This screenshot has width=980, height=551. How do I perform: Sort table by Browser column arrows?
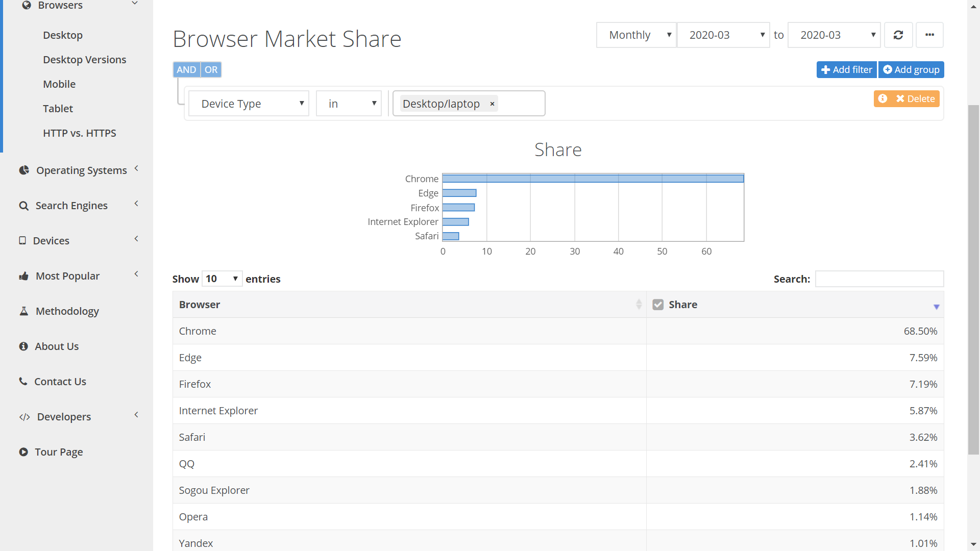pos(639,305)
